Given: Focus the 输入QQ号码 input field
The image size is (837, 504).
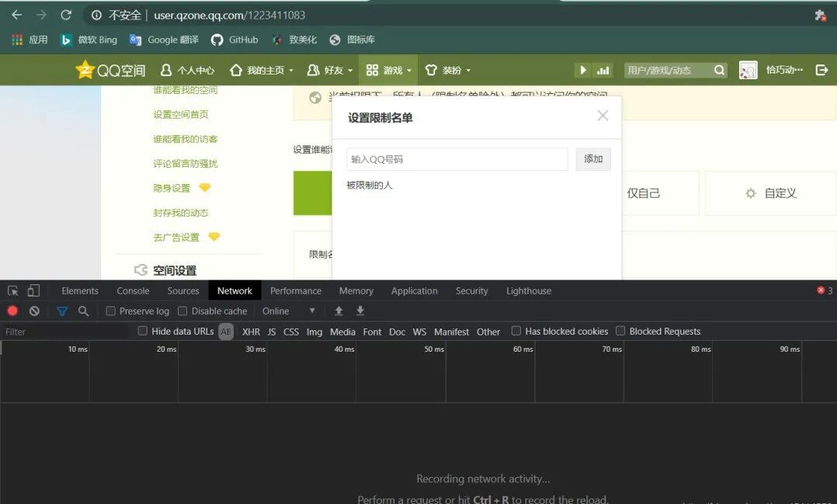Looking at the screenshot, I should (x=457, y=159).
